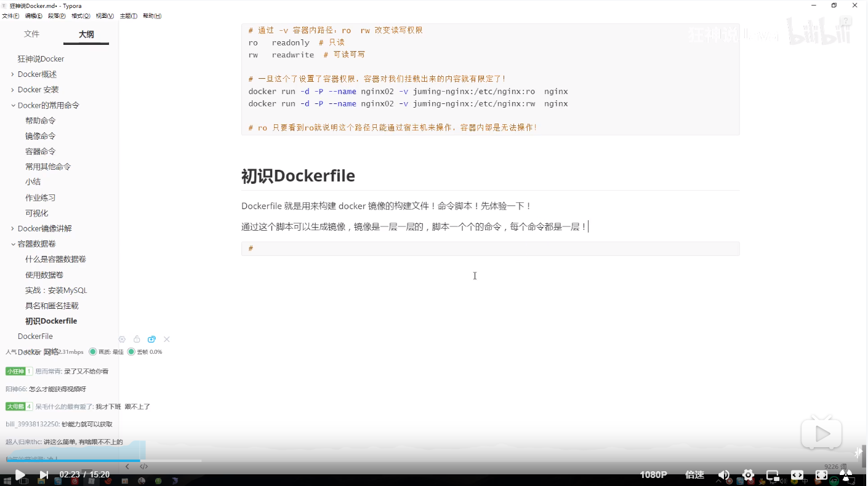
Task: Open the 视图(V) menu
Action: click(x=105, y=16)
